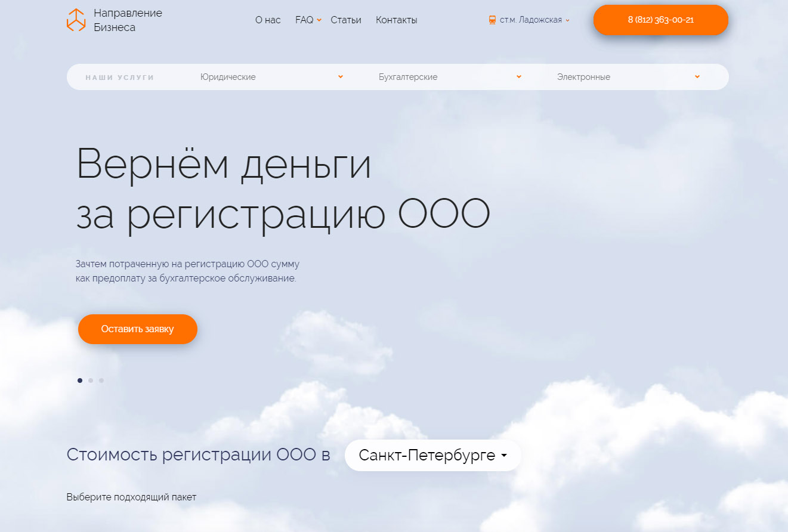This screenshot has height=532, width=788.
Task: Expand the Ладожская station chevron
Action: 567,20
